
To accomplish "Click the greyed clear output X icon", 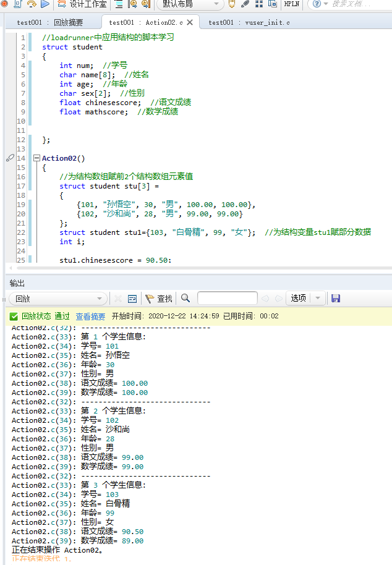I will [118, 299].
